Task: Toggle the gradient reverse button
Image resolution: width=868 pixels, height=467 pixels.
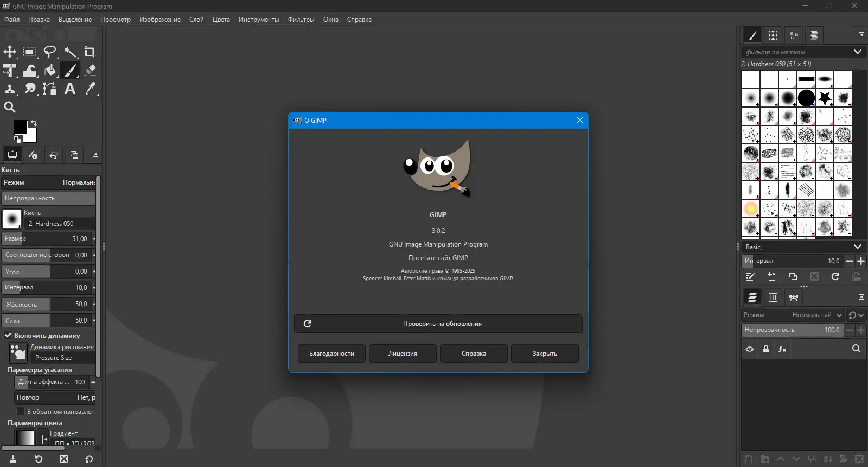Action: (x=42, y=439)
